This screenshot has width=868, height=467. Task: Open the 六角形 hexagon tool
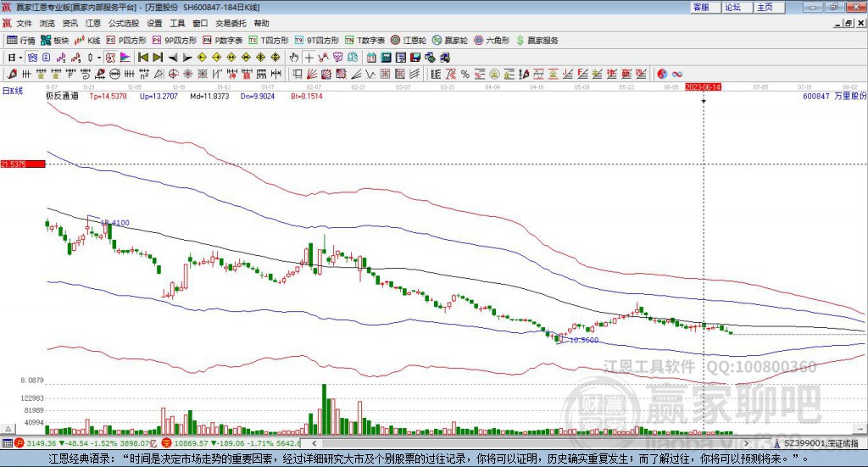coord(492,41)
